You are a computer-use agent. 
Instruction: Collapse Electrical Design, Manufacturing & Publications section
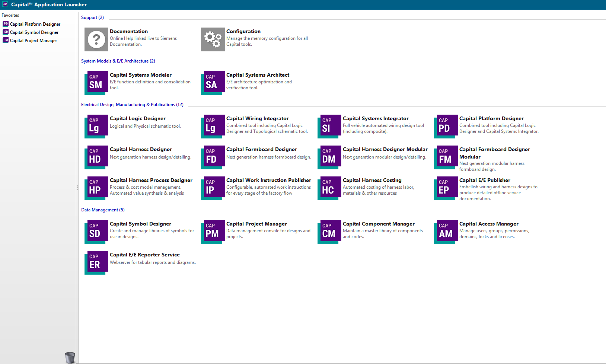click(132, 105)
